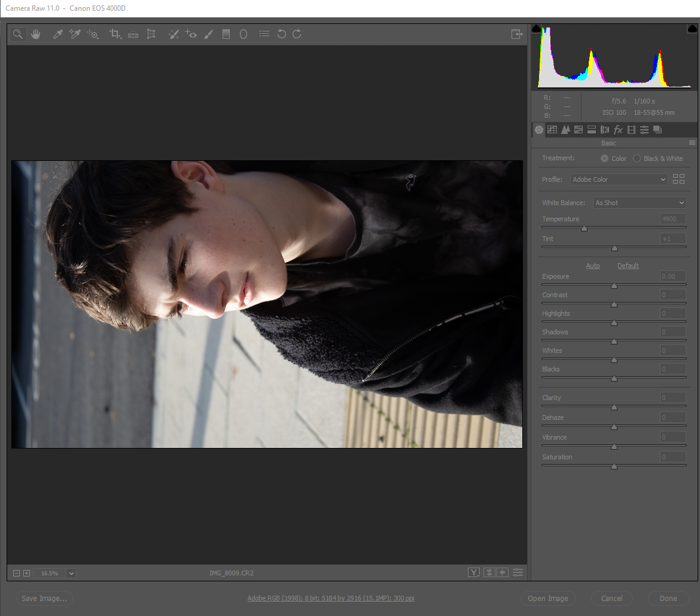Image resolution: width=700 pixels, height=616 pixels.
Task: Open the Effects (fx) tab
Action: [618, 130]
